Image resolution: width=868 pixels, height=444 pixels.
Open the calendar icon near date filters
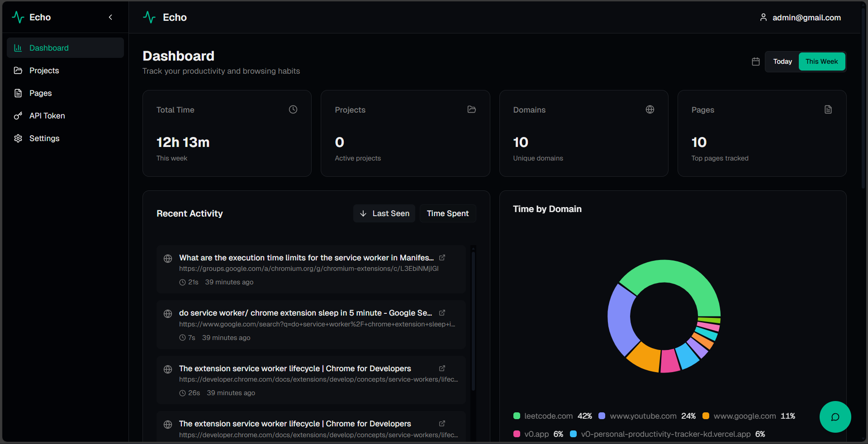click(755, 61)
